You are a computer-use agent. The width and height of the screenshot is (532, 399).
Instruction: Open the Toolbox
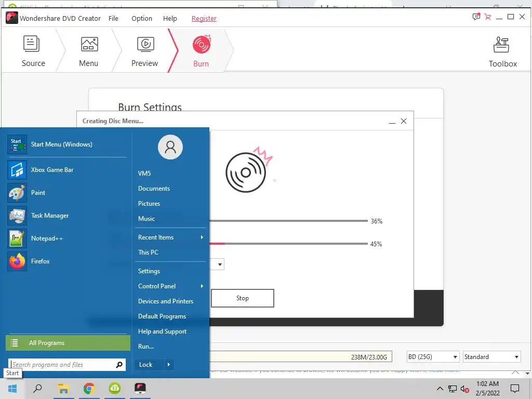coord(502,51)
